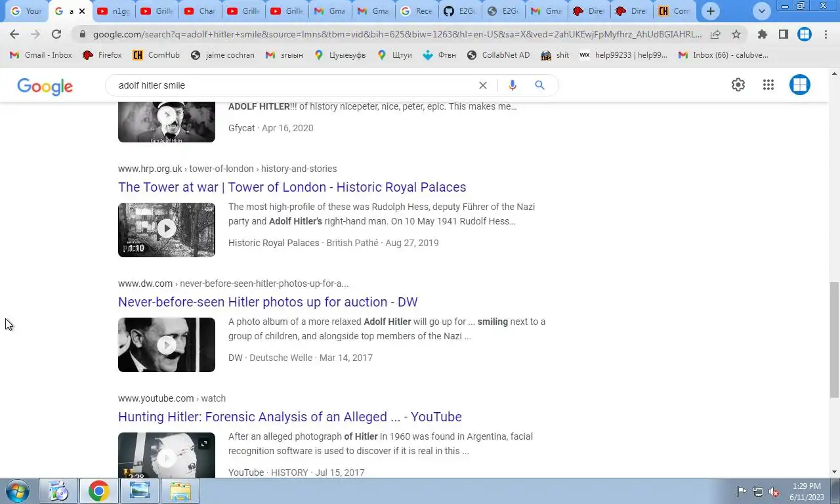840x504 pixels.
Task: Switch to first E2G GitHub tab
Action: click(x=460, y=11)
